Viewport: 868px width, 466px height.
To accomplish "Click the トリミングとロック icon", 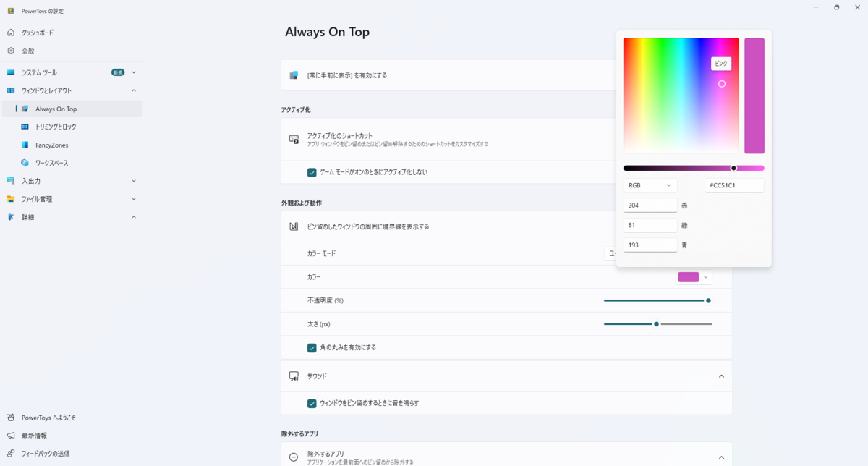I will 25,127.
